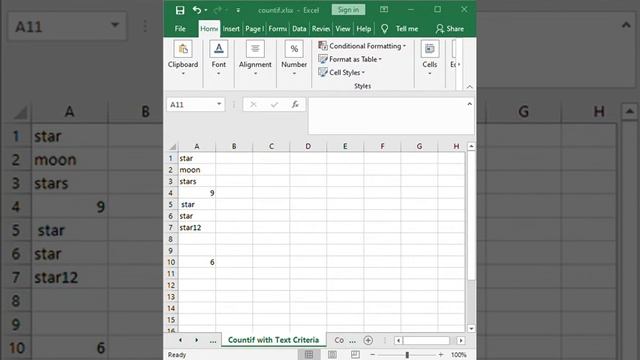
Task: Open the Help tab
Action: coord(364,29)
